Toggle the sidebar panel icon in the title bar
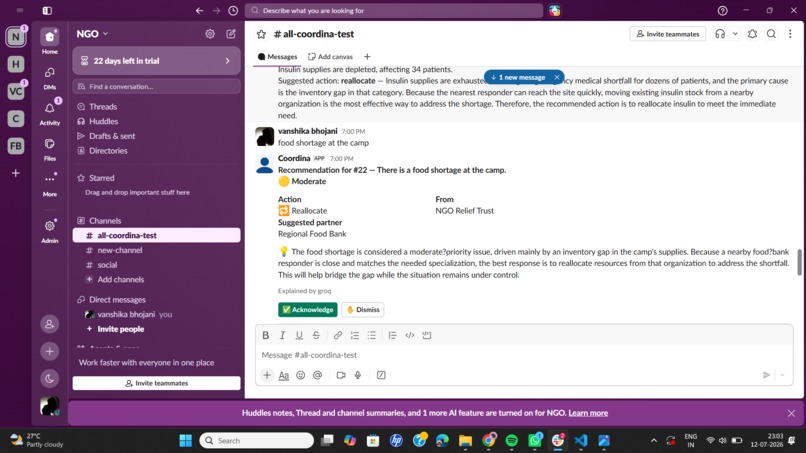Viewport: 806px width, 453px height. (47, 10)
